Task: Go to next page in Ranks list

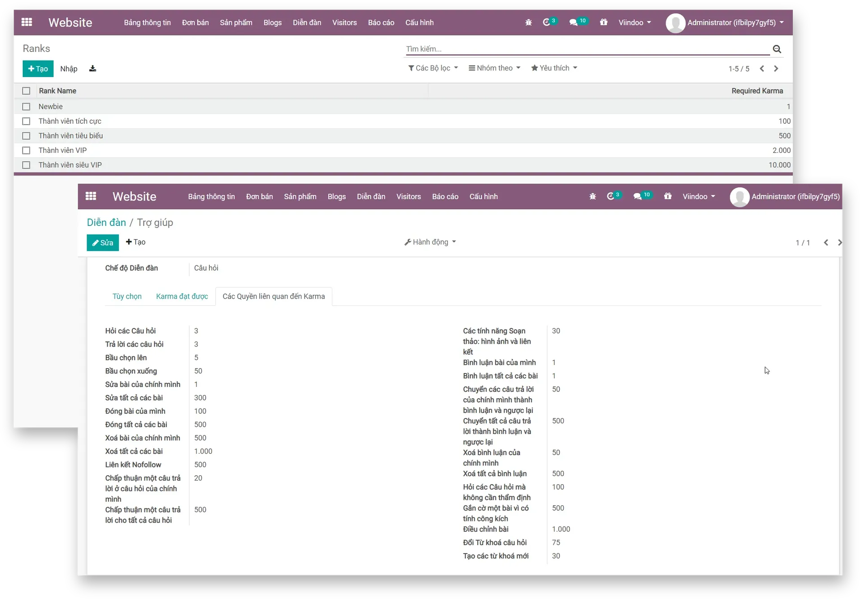Action: [776, 69]
